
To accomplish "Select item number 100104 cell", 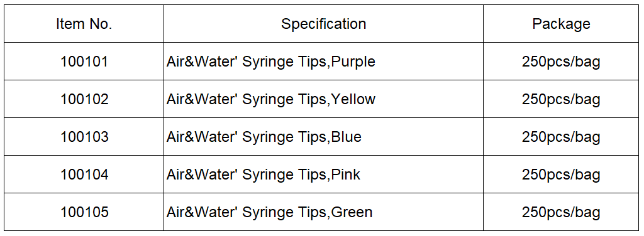I will (84, 174).
